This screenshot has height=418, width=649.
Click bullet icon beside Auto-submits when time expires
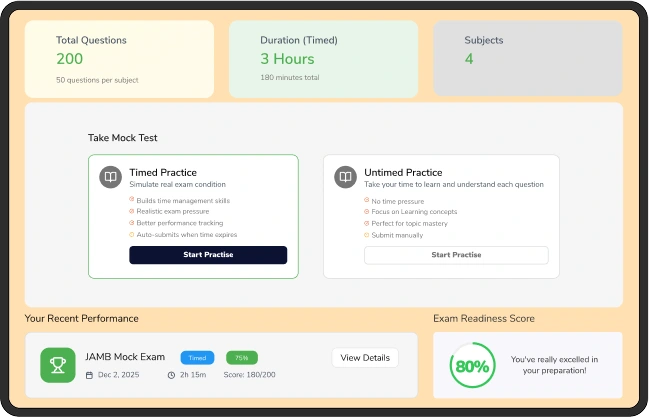click(131, 234)
